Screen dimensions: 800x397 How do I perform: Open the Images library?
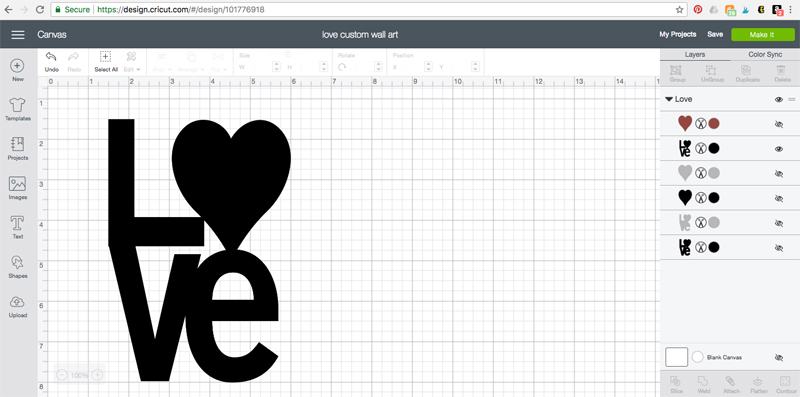click(17, 188)
